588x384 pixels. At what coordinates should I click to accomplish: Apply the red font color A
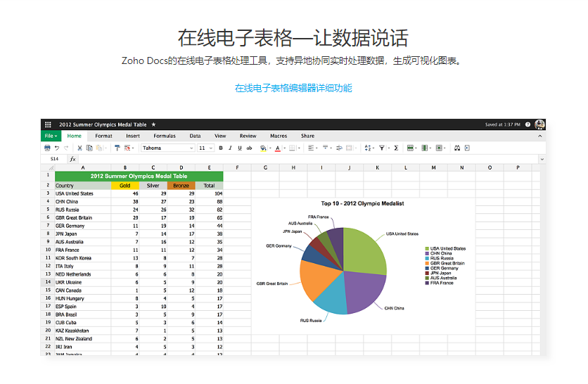pos(278,148)
